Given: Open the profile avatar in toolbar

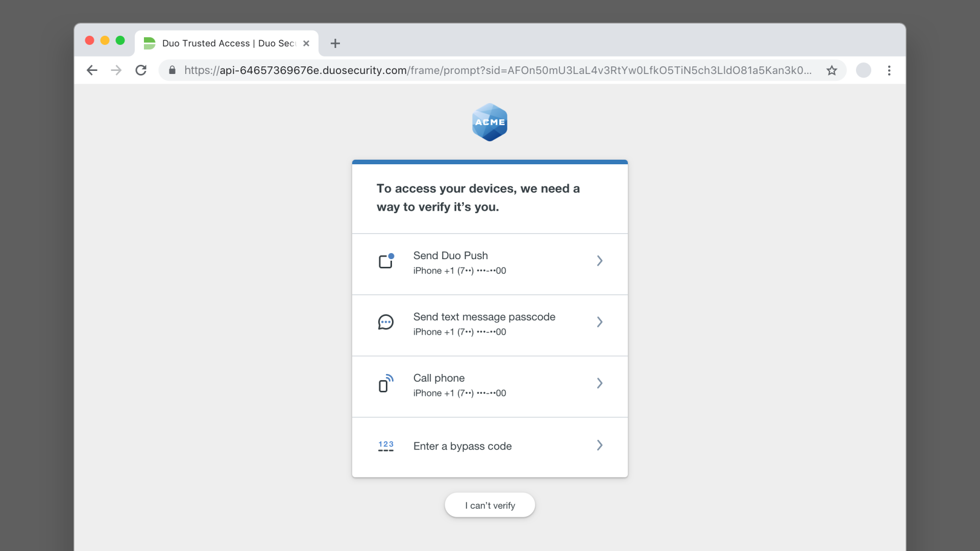Looking at the screenshot, I should point(864,70).
